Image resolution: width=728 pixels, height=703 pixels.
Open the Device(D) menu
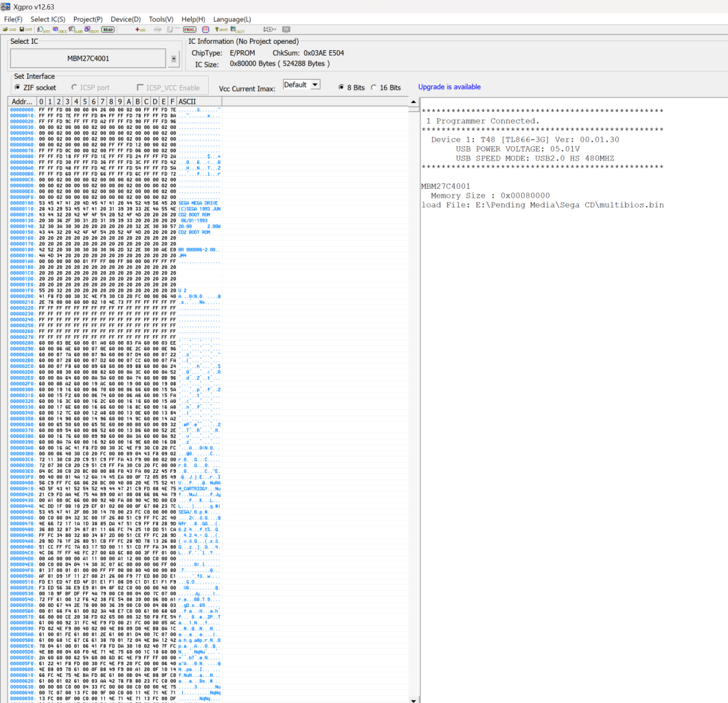126,19
